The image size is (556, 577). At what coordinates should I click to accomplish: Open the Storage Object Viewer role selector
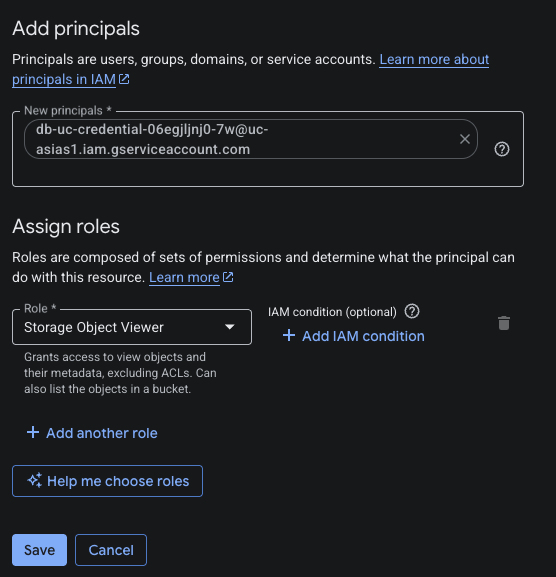click(x=132, y=327)
